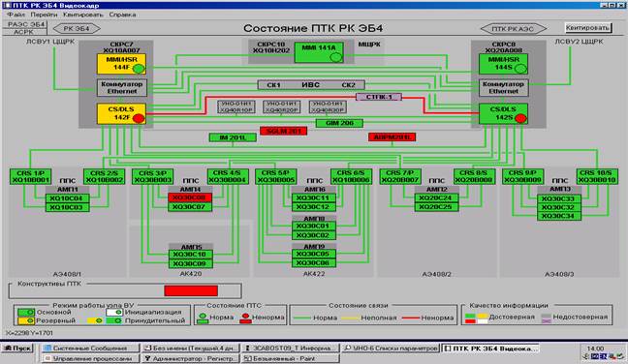The height and width of the screenshot is (364, 628).
Task: Click the XQ10C04 module in АМП1
Action: click(67, 198)
